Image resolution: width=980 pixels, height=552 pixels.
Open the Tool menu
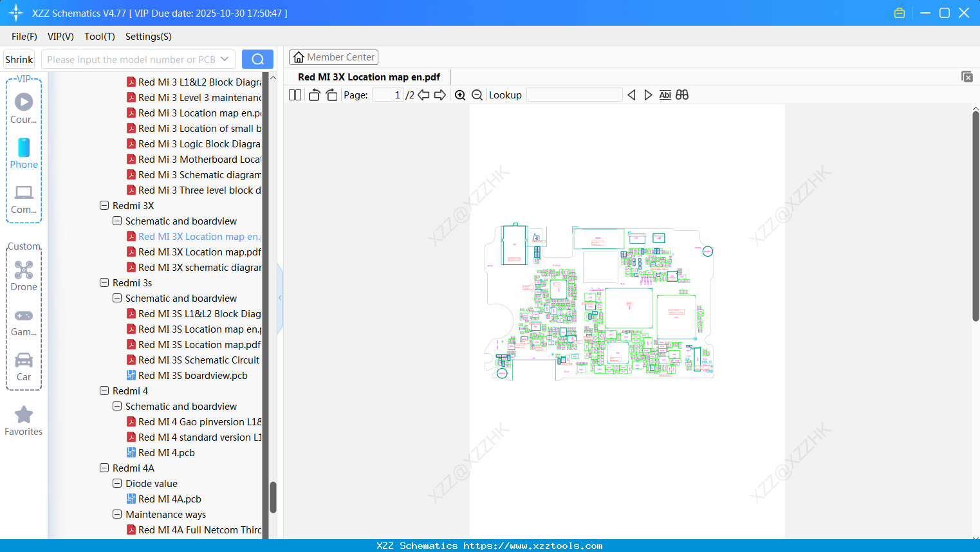click(x=99, y=37)
